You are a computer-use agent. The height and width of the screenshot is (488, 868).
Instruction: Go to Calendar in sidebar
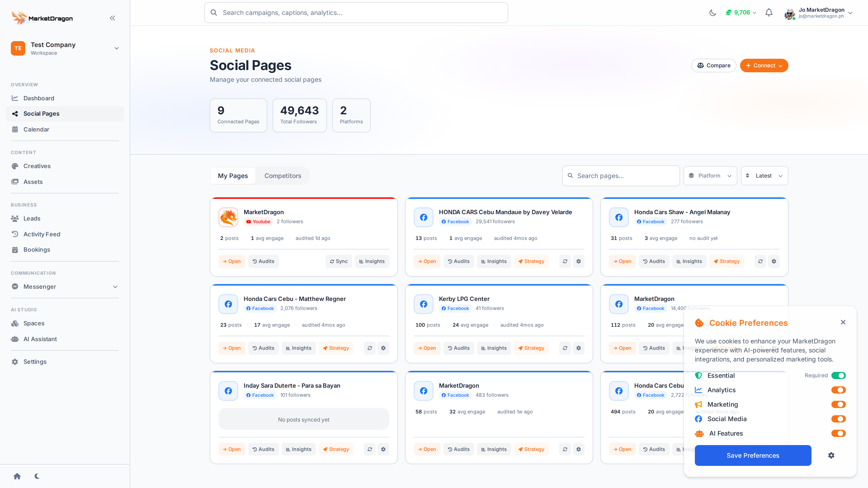(x=65, y=130)
